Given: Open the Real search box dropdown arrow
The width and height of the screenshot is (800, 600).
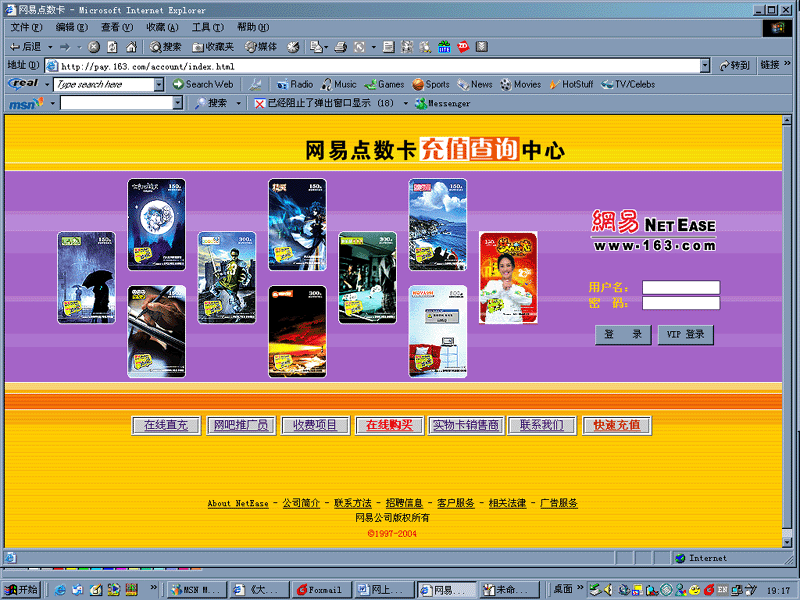Looking at the screenshot, I should 159,84.
